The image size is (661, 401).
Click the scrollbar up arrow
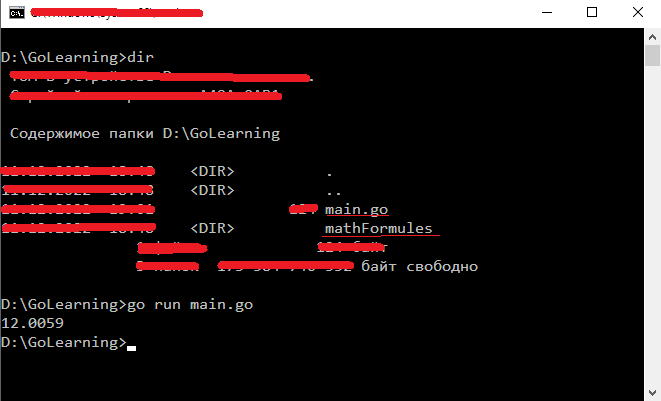pyautogui.click(x=652, y=37)
